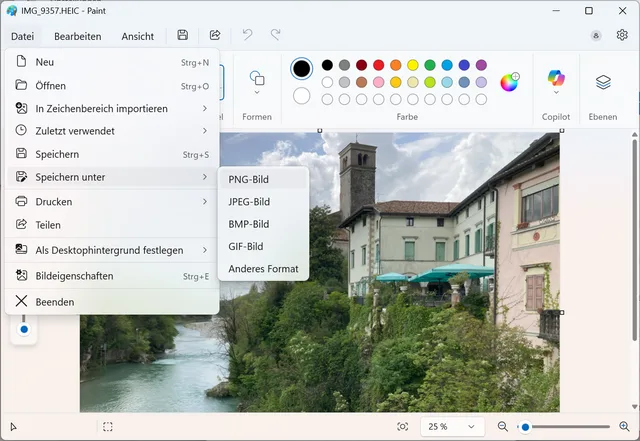Expand the Zuletzt verwendet submenu
640x441 pixels.
[x=112, y=130]
